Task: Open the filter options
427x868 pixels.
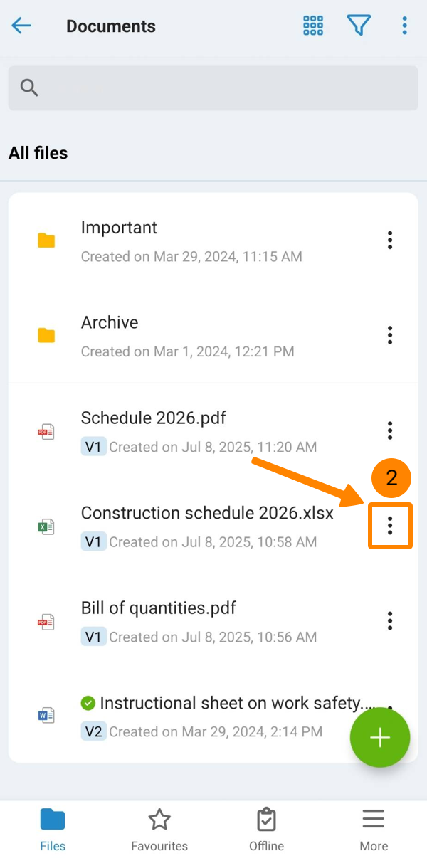Action: (x=359, y=26)
